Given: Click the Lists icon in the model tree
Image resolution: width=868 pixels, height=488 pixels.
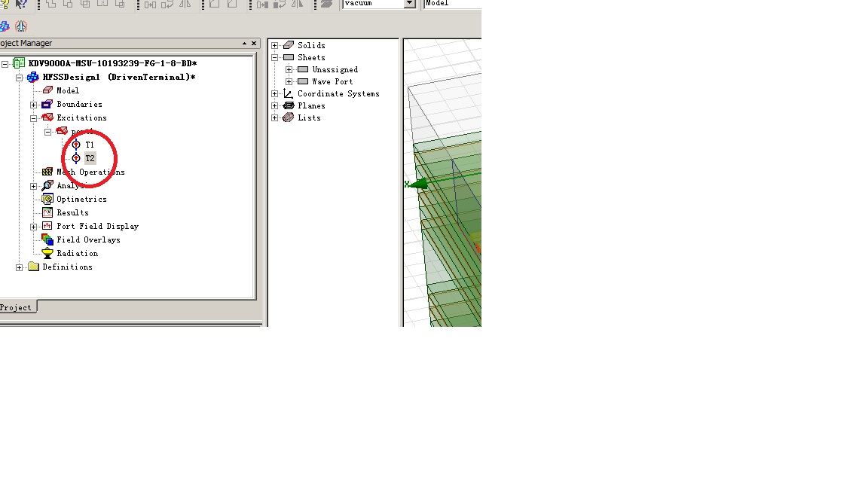Looking at the screenshot, I should pyautogui.click(x=289, y=117).
